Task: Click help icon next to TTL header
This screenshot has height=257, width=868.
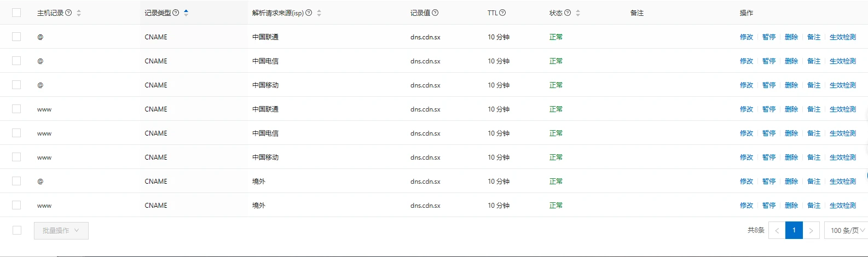Action: pyautogui.click(x=502, y=13)
